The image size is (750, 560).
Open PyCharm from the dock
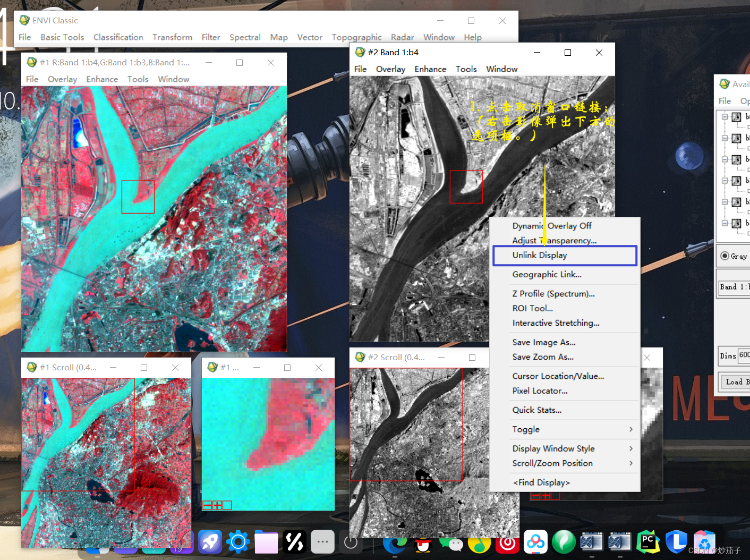[x=648, y=542]
